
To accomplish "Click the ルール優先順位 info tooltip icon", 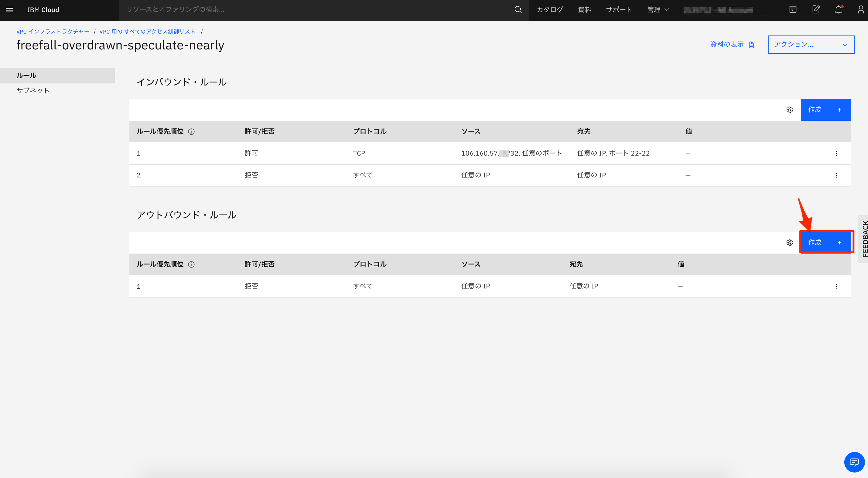I will (192, 132).
